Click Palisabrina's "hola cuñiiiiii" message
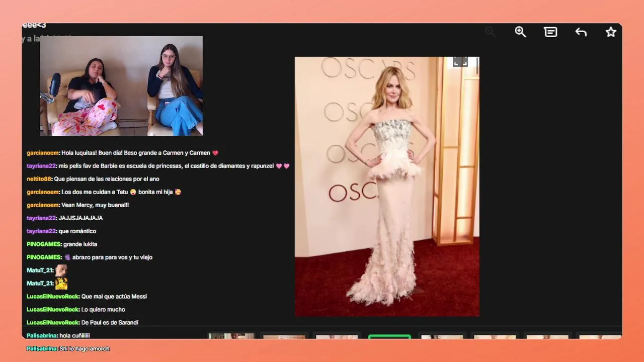Viewport: 644px width, 362px height. click(x=74, y=336)
